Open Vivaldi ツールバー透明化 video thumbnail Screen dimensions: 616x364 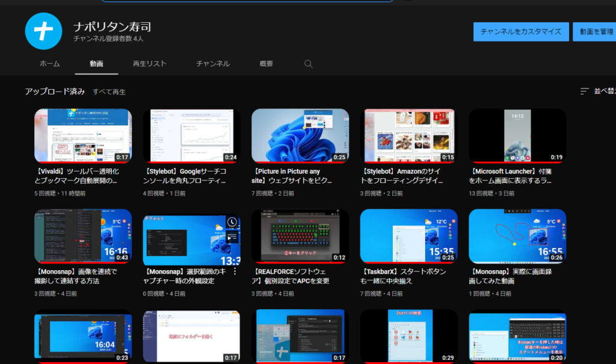click(83, 135)
